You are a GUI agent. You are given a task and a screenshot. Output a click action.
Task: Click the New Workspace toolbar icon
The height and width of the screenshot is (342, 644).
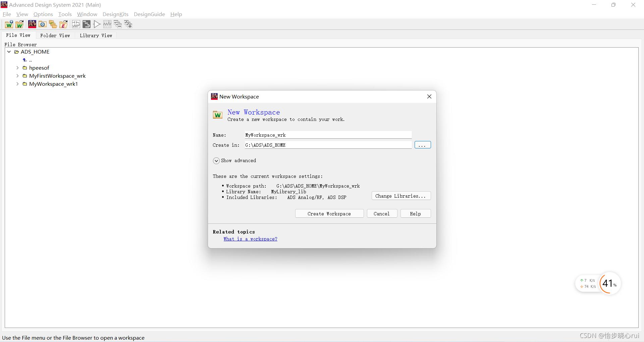pos(9,24)
